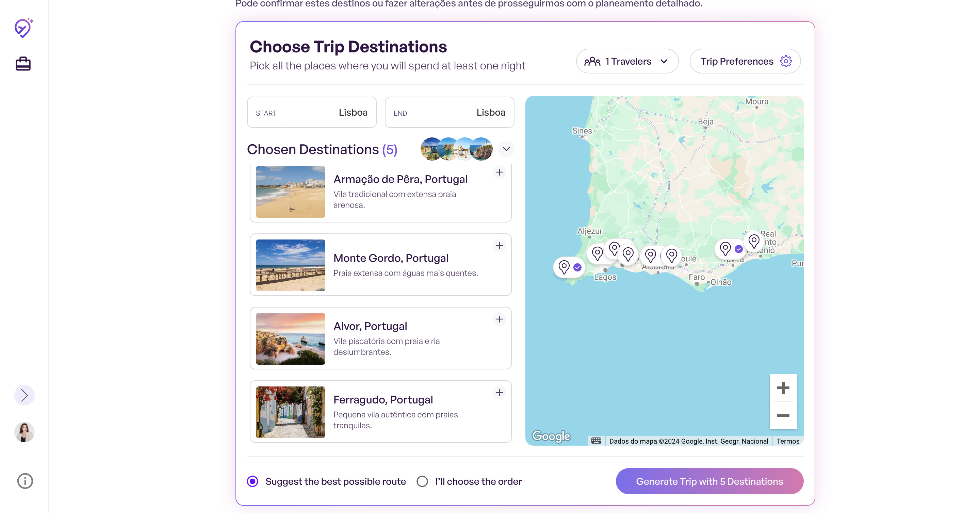Open the 1 Travelers dropdown
Image resolution: width=980 pixels, height=513 pixels.
(x=626, y=61)
